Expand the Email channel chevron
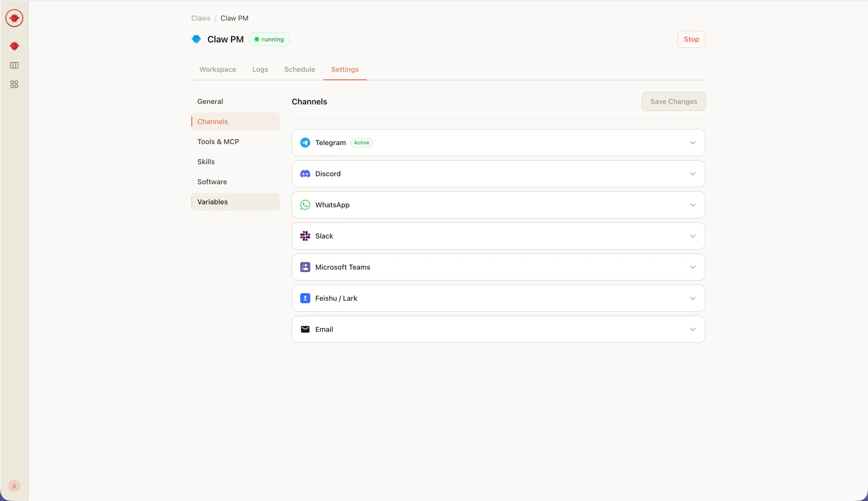This screenshot has height=501, width=868. point(693,329)
